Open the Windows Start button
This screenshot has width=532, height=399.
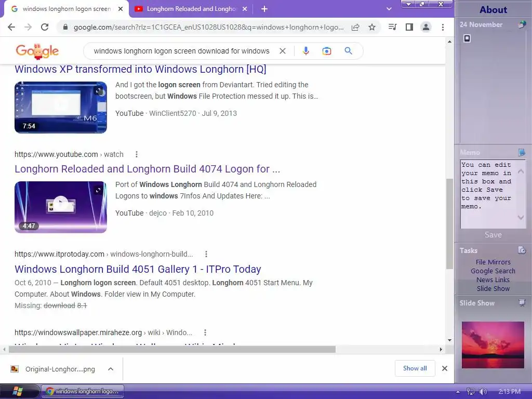click(x=17, y=392)
